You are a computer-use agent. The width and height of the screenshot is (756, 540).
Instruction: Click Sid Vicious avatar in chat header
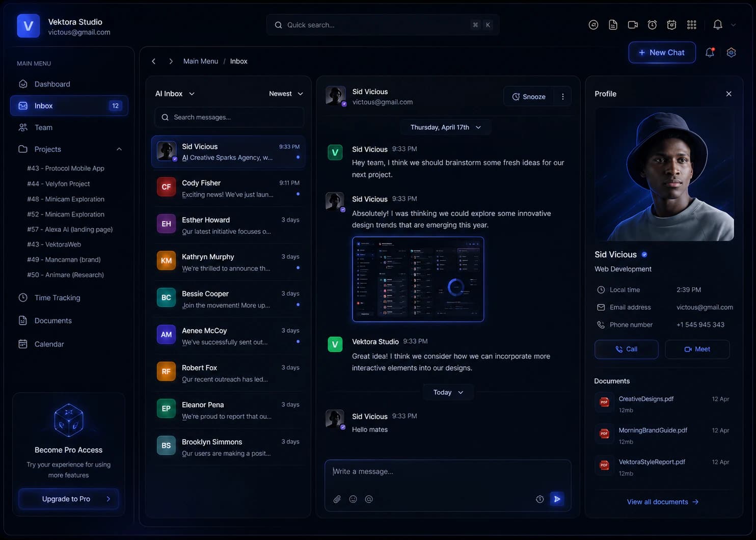point(336,96)
